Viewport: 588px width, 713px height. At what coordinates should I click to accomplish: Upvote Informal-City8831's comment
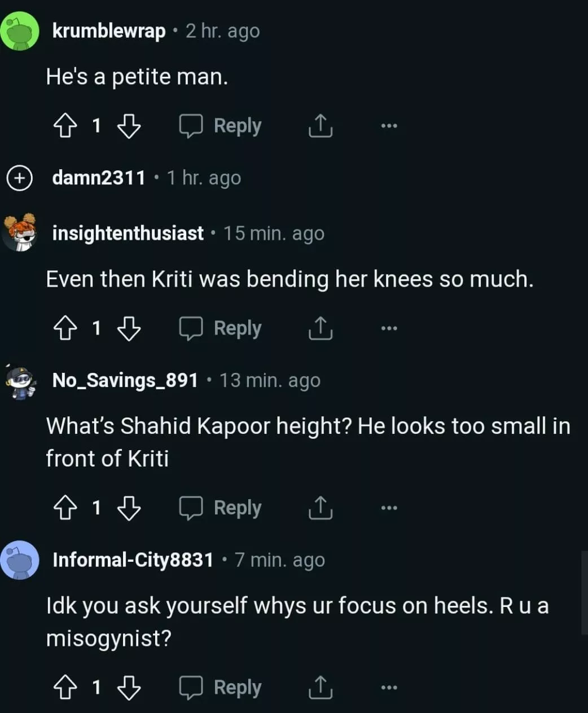[x=65, y=687]
